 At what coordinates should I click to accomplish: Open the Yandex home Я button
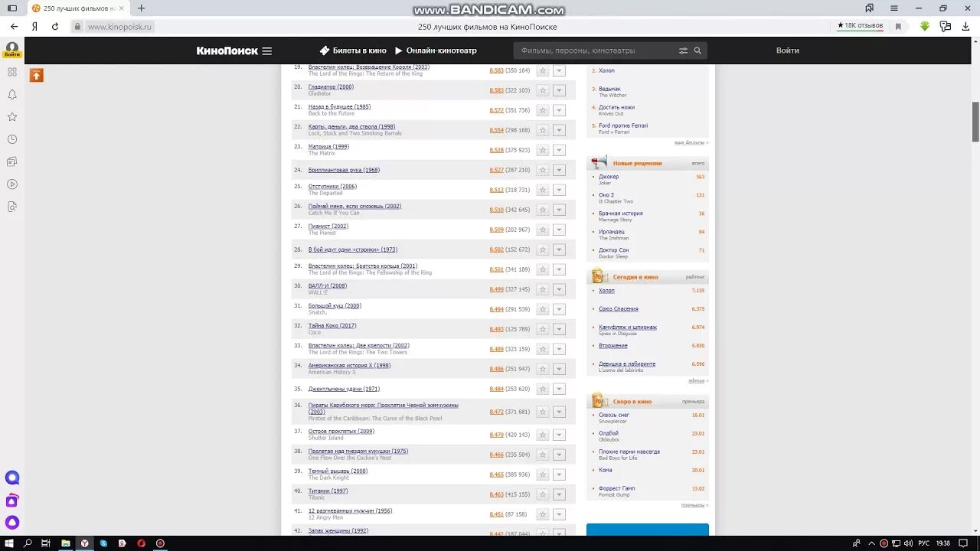34,26
